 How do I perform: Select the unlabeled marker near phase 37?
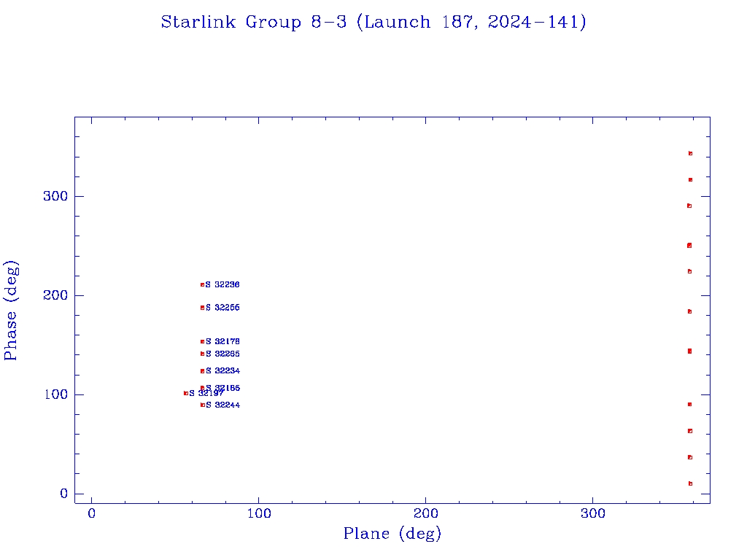point(690,457)
